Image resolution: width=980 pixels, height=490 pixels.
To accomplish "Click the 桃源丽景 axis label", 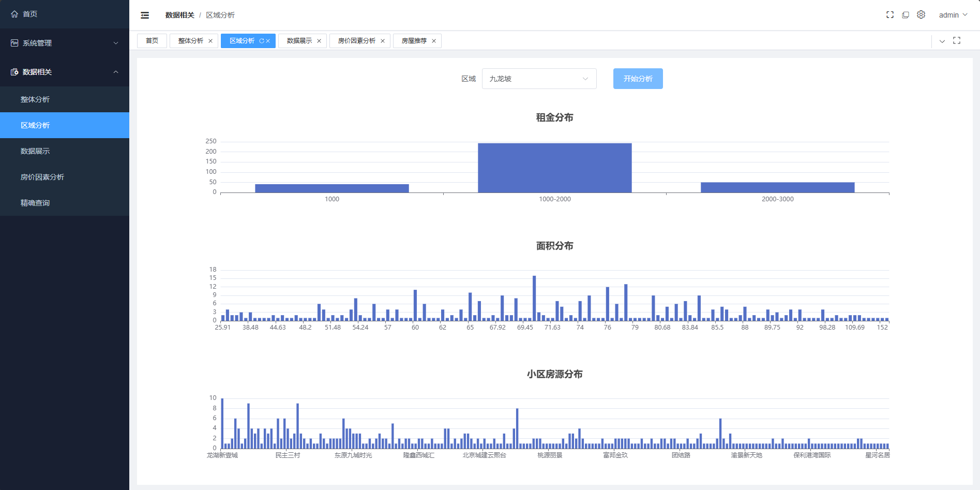I will coord(550,455).
